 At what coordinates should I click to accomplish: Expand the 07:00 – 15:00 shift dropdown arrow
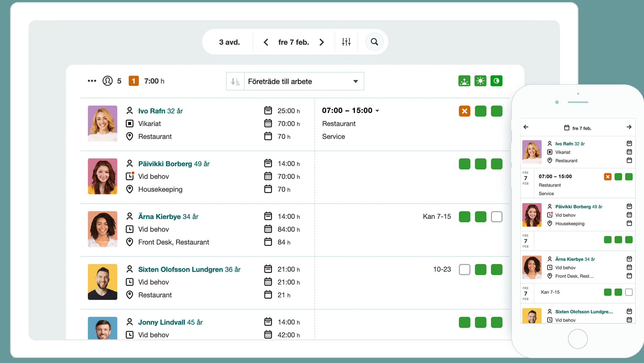pos(377,111)
